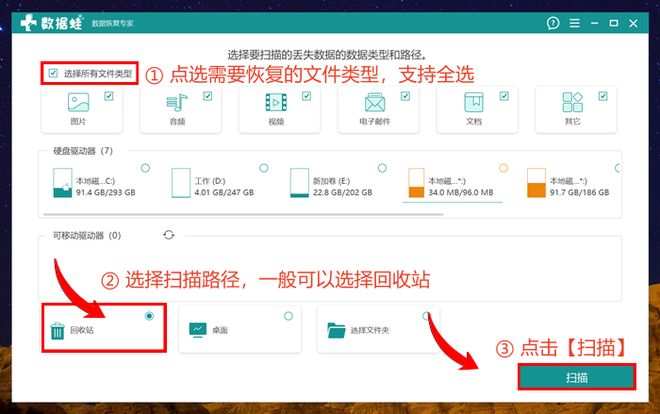Click the 电子邮件 email type icon
This screenshot has height=414, width=660.
tap(375, 102)
